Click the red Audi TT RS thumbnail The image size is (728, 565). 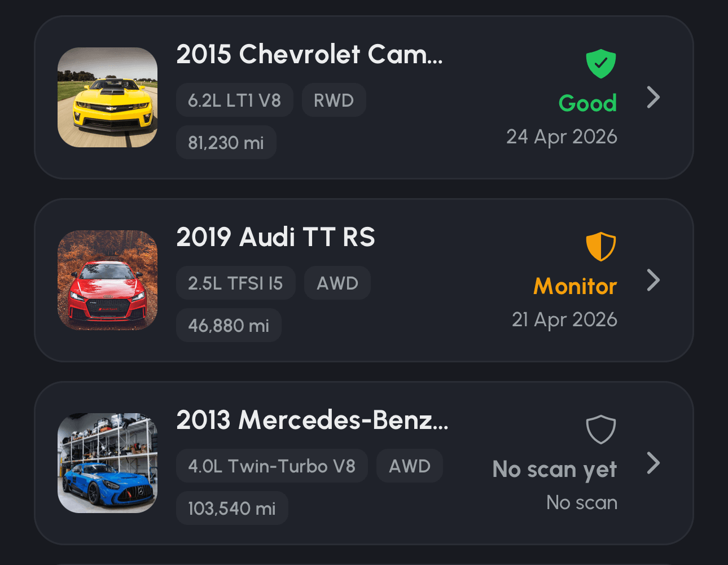pyautogui.click(x=107, y=280)
